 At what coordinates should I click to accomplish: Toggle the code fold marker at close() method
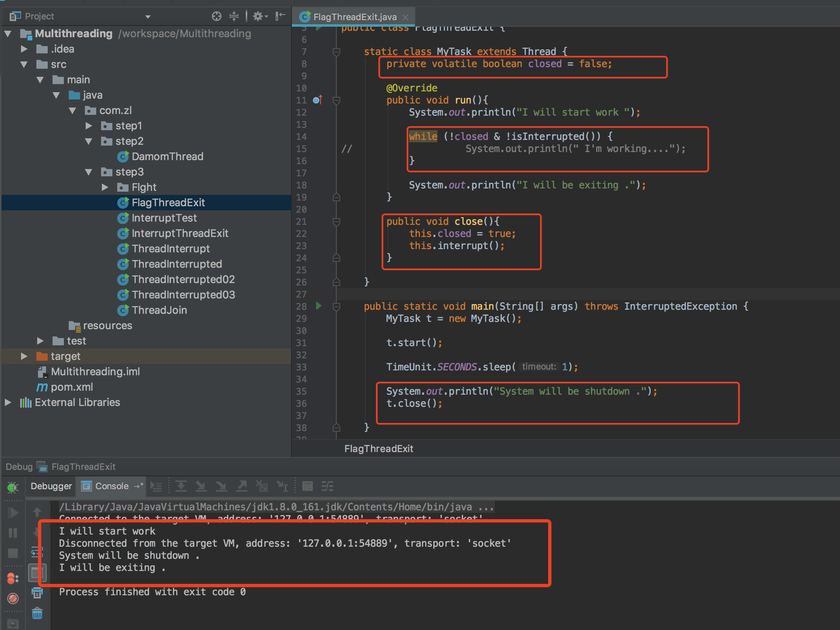336,222
